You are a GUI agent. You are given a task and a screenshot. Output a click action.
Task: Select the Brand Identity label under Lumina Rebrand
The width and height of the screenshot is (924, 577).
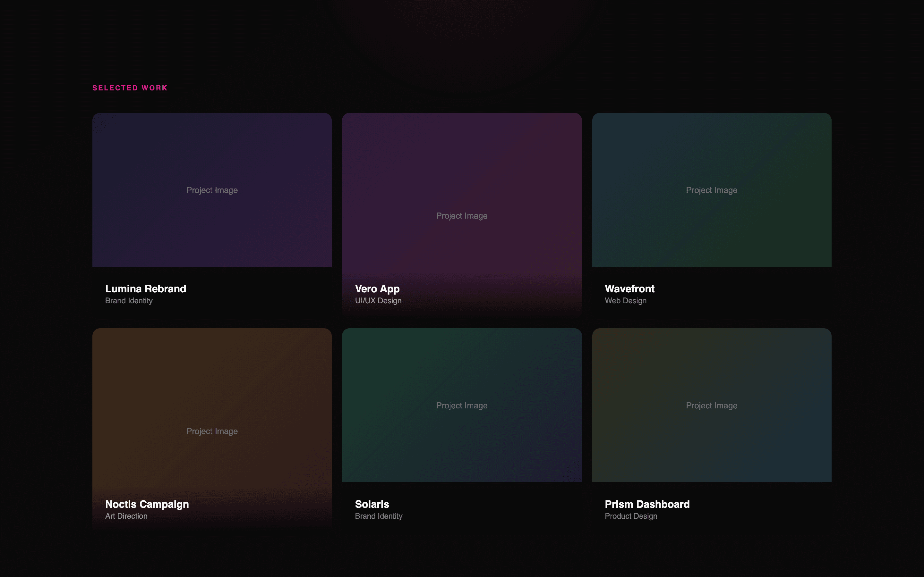tap(129, 301)
